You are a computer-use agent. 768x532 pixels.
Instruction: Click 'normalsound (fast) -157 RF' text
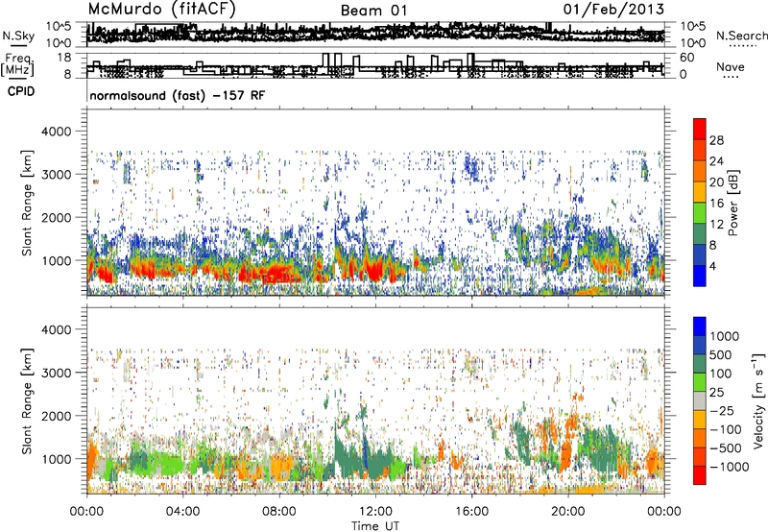[x=177, y=95]
